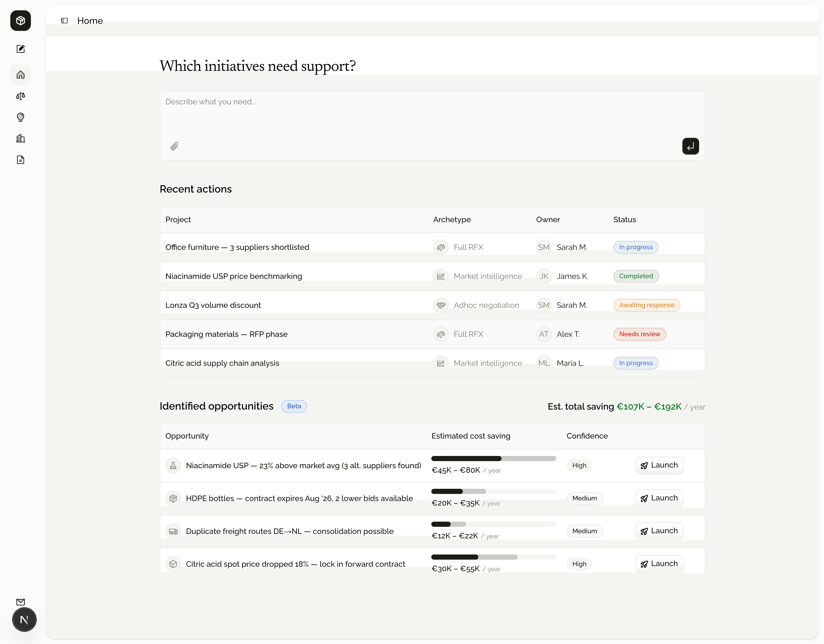Open the lightbulb ideas sidebar icon
This screenshot has height=644, width=824.
(x=20, y=117)
